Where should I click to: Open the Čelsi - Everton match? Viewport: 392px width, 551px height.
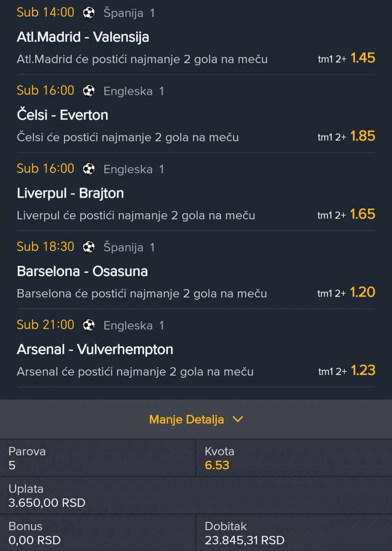(x=62, y=115)
